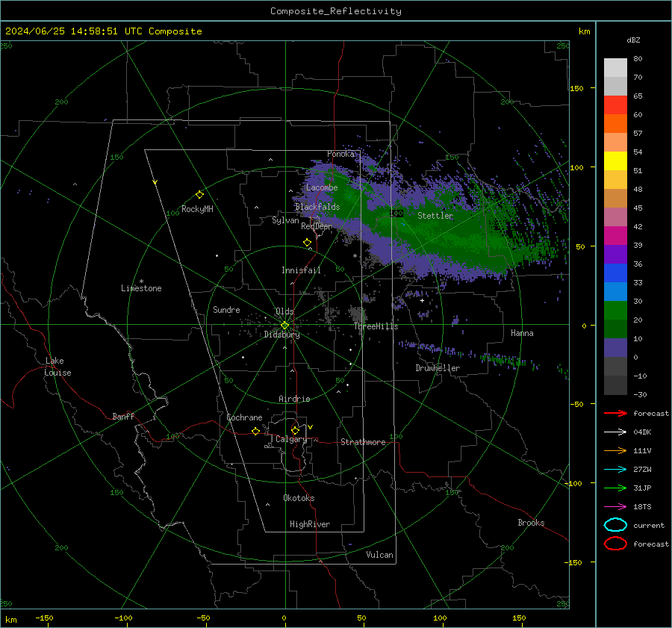Click the yellow diamond marker near RockyMH
672x628 pixels.
[199, 195]
